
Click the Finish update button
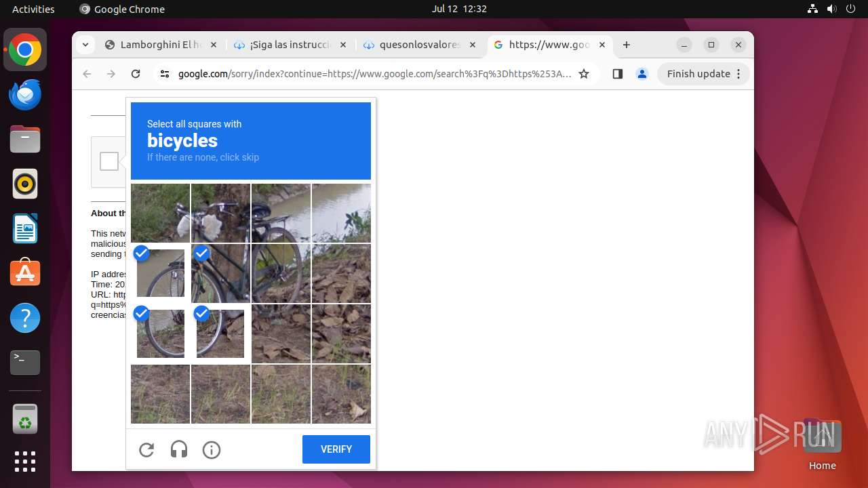coord(698,74)
